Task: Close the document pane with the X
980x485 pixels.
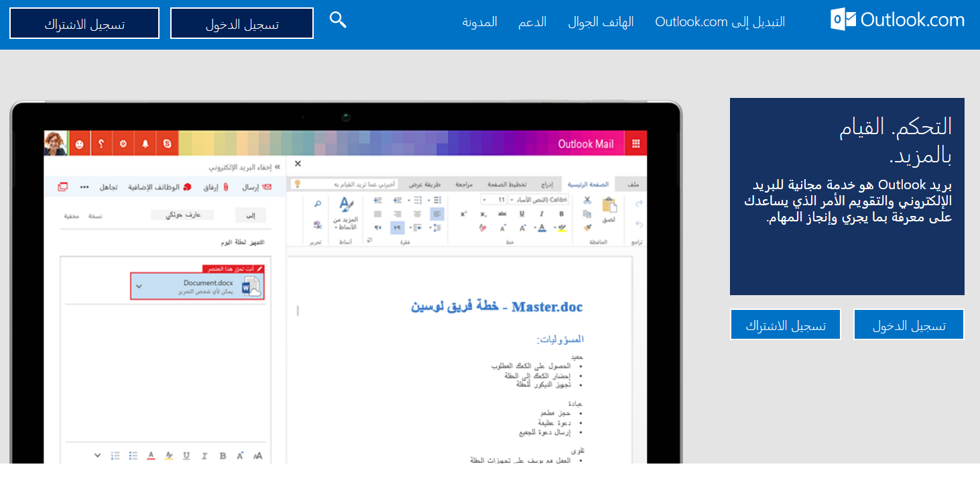Action: click(298, 164)
